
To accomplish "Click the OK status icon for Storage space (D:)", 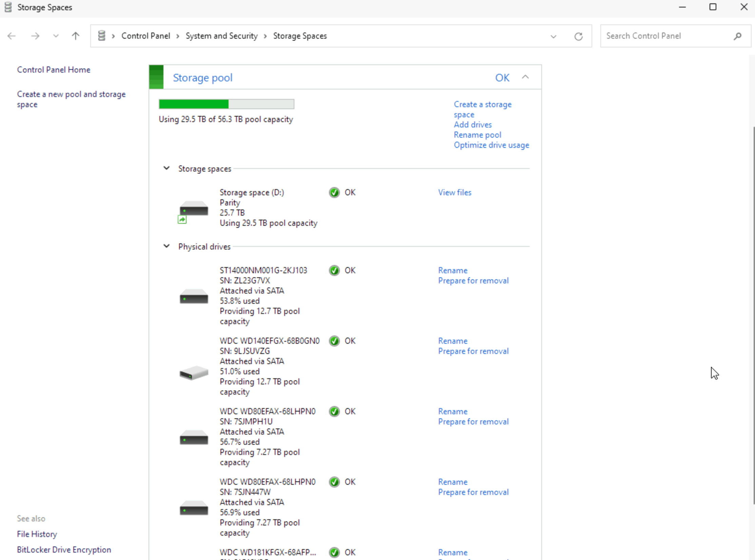I will coord(334,193).
